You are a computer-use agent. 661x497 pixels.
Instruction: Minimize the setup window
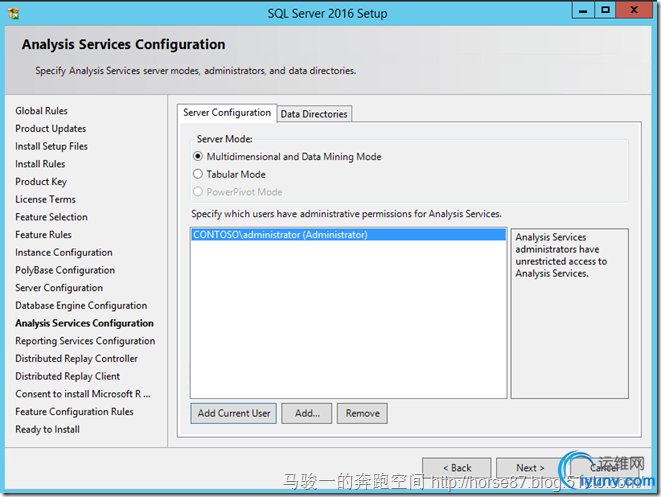coord(583,10)
